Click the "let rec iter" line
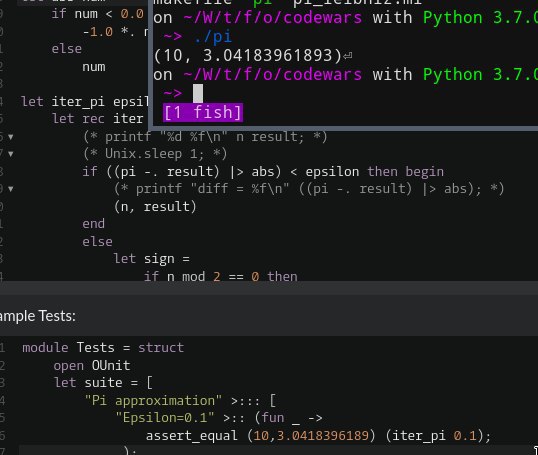 pos(97,119)
